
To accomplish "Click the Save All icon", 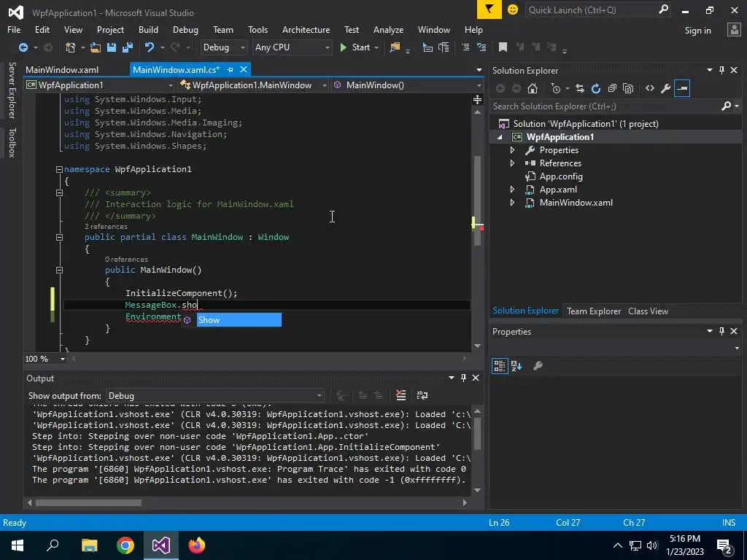I will 128,47.
